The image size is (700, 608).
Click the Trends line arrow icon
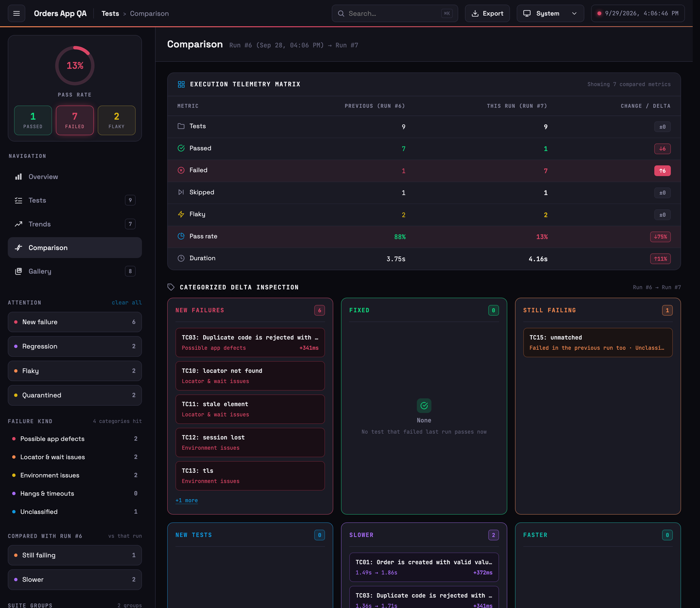tap(18, 224)
